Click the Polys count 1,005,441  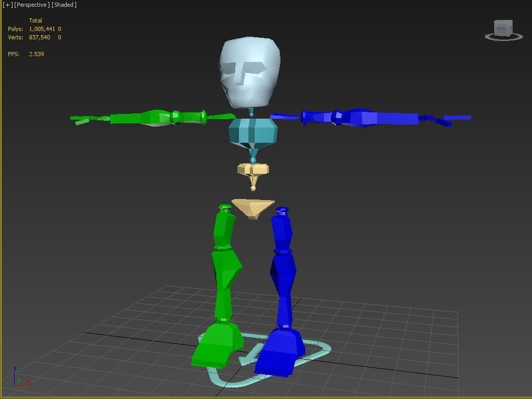click(x=41, y=29)
